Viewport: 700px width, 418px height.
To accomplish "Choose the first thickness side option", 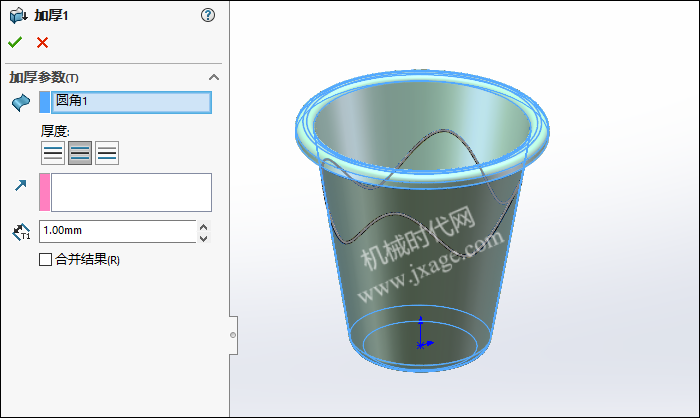I will click(53, 153).
